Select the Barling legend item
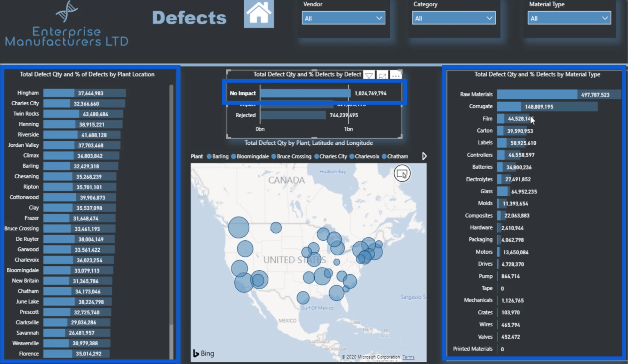628x364 pixels. click(x=218, y=156)
